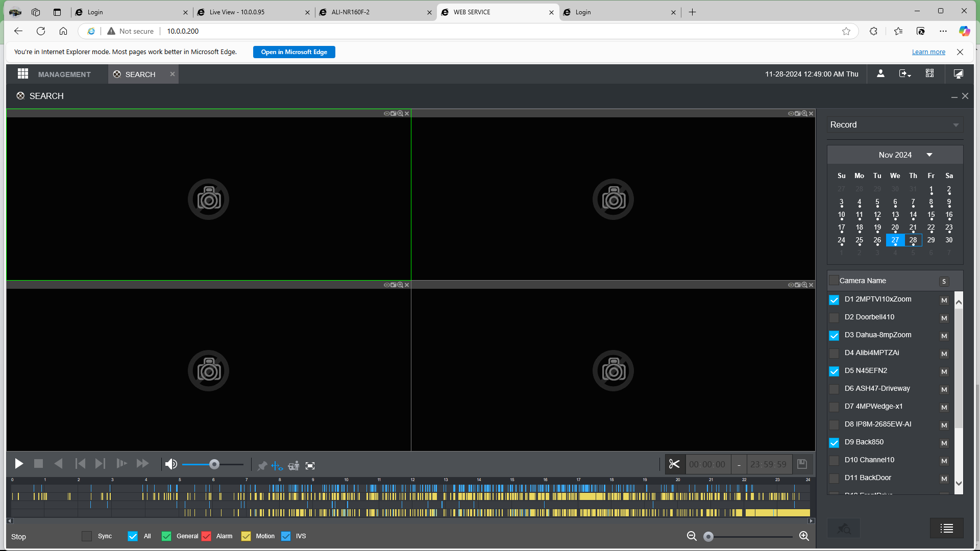Click fisheye icon on bottom-left video pane

tap(386, 285)
